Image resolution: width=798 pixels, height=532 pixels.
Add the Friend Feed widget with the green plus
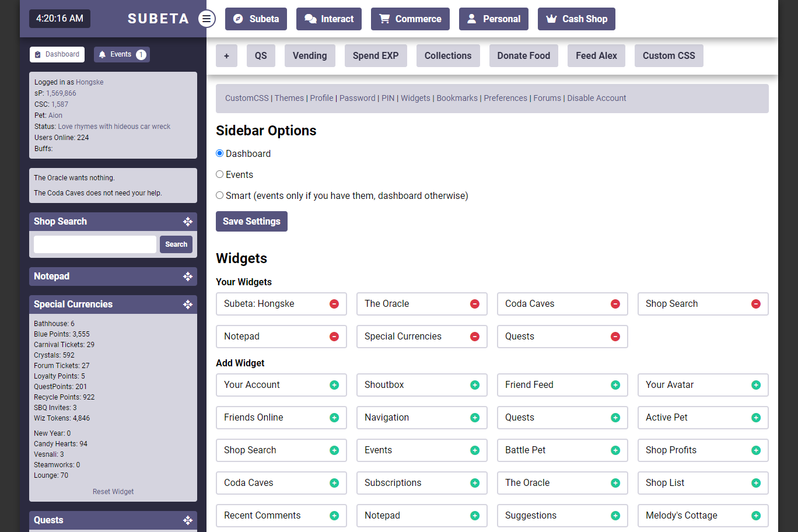[x=615, y=385]
